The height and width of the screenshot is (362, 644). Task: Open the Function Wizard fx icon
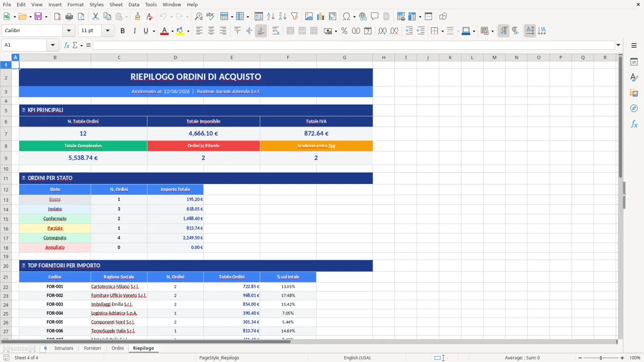[x=67, y=45]
